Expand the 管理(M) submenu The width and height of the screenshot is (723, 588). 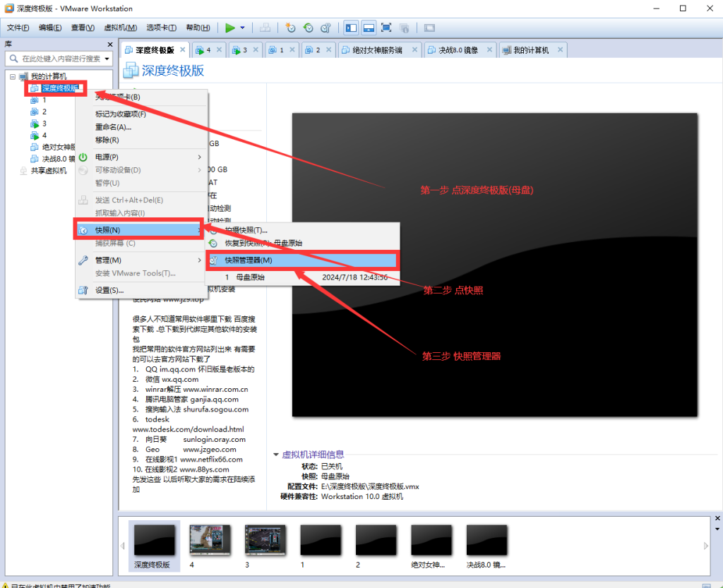(x=142, y=260)
